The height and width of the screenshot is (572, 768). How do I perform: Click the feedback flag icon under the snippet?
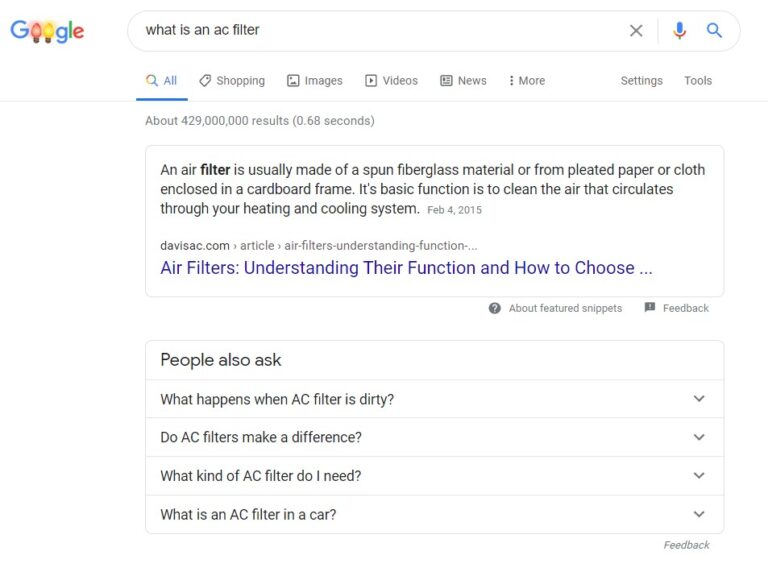click(x=650, y=308)
